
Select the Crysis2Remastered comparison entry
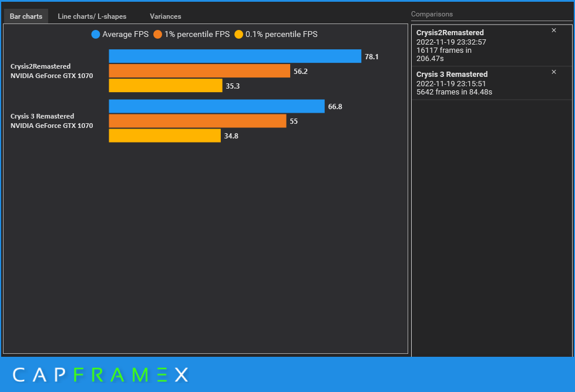[492, 45]
